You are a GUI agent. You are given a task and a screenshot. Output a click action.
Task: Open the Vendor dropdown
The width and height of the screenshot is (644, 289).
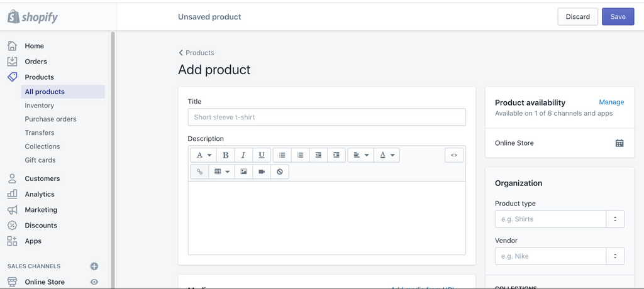point(614,256)
